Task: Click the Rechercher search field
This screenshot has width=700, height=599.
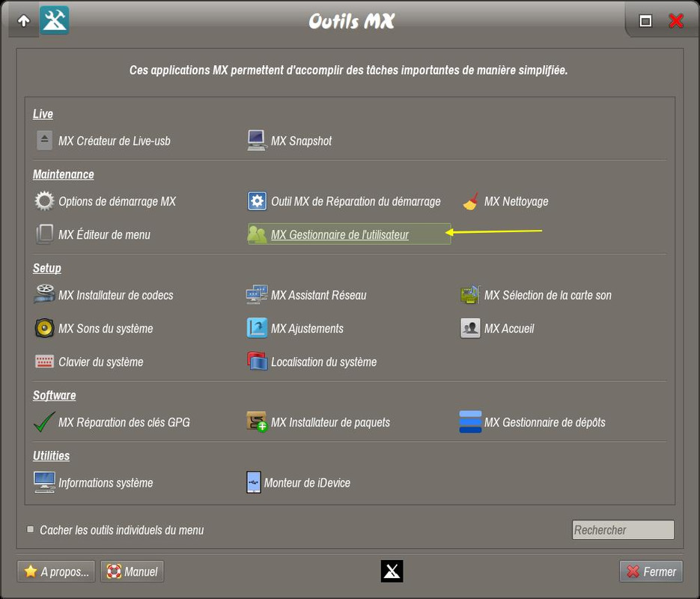Action: coord(623,530)
